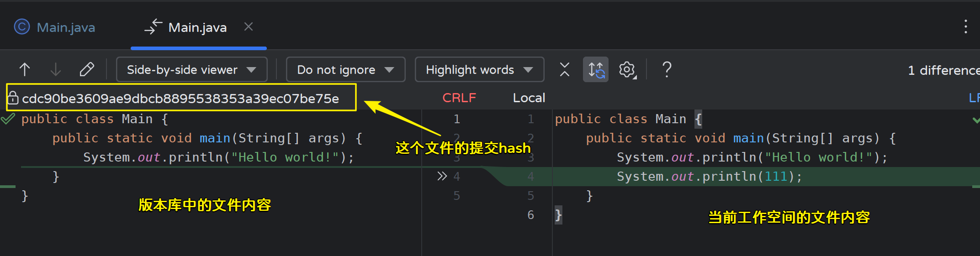Click the CRLF line separator label

coord(459,98)
